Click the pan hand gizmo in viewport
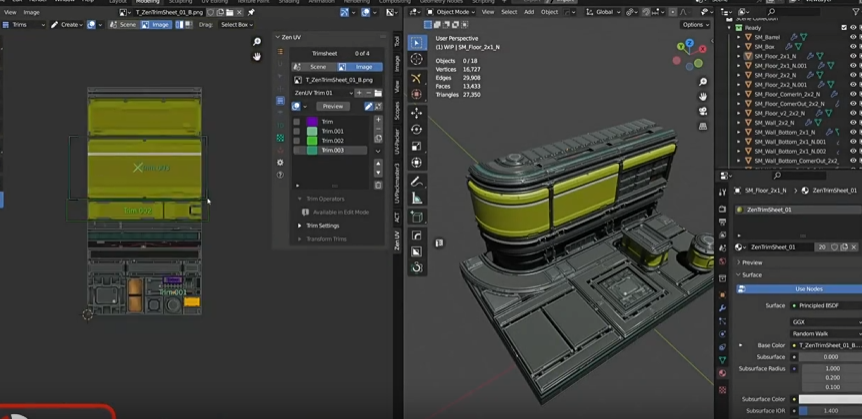Viewport: 862px width, 419px height. coord(704,97)
